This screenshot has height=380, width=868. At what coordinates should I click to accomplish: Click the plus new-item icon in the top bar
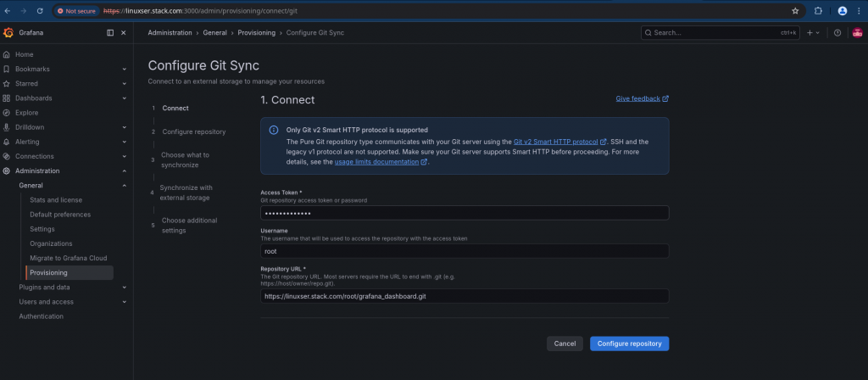tap(810, 33)
